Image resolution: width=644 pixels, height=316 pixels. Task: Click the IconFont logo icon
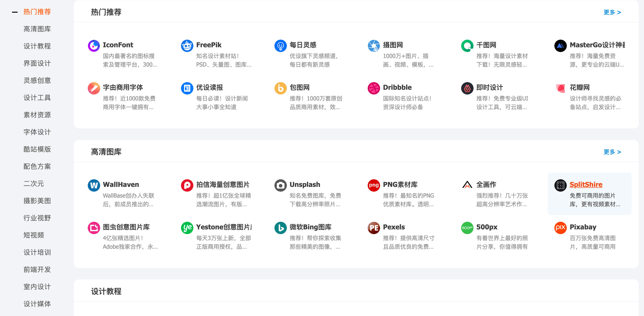click(x=94, y=46)
